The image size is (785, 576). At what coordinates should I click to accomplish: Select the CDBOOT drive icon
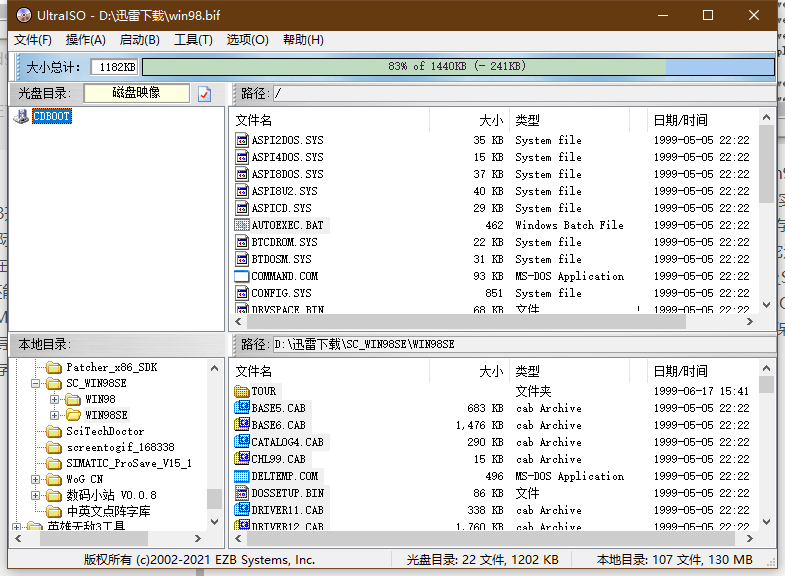21,116
